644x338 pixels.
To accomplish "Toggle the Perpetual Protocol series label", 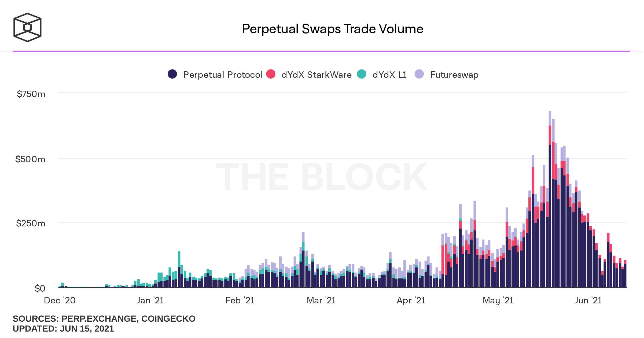I will pyautogui.click(x=223, y=75).
